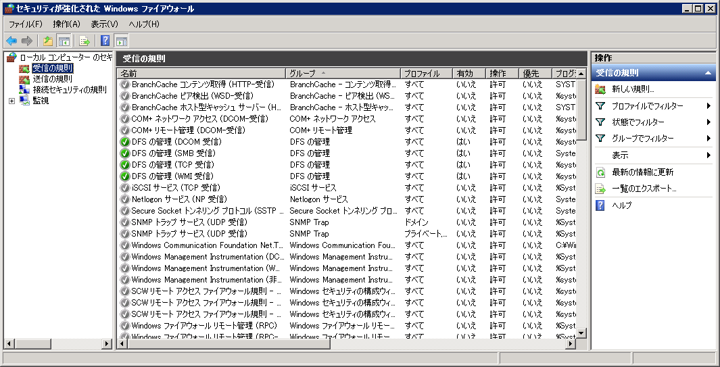Select 接続セキュリティの規則 in the tree
The image size is (720, 367).
point(70,90)
